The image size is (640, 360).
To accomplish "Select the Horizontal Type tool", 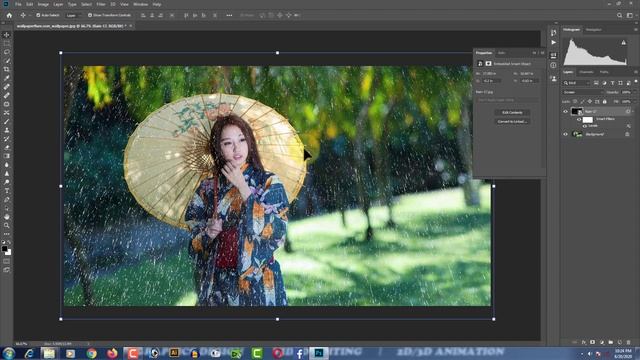I will pos(7,191).
